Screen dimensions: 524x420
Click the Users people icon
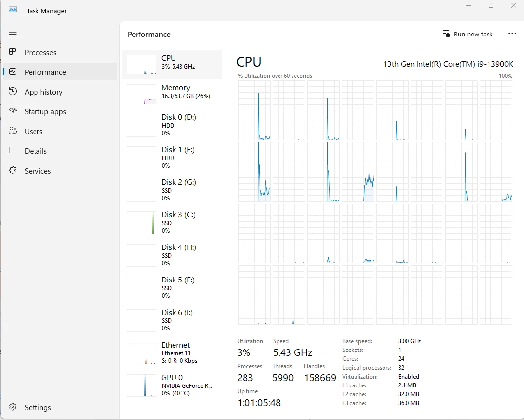point(13,131)
